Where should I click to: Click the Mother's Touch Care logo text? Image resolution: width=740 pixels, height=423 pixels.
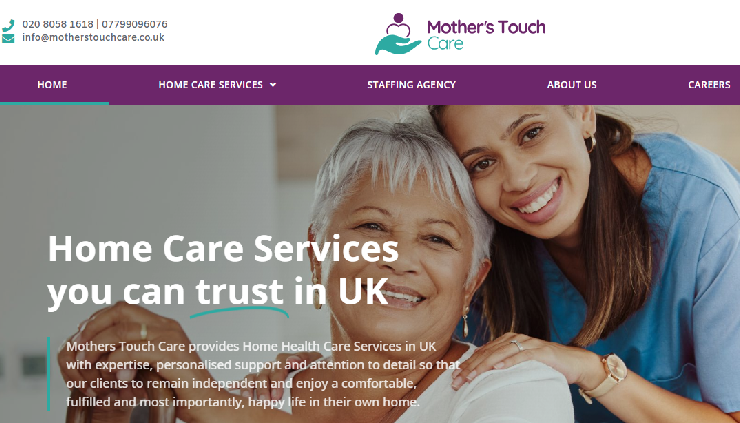[486, 34]
